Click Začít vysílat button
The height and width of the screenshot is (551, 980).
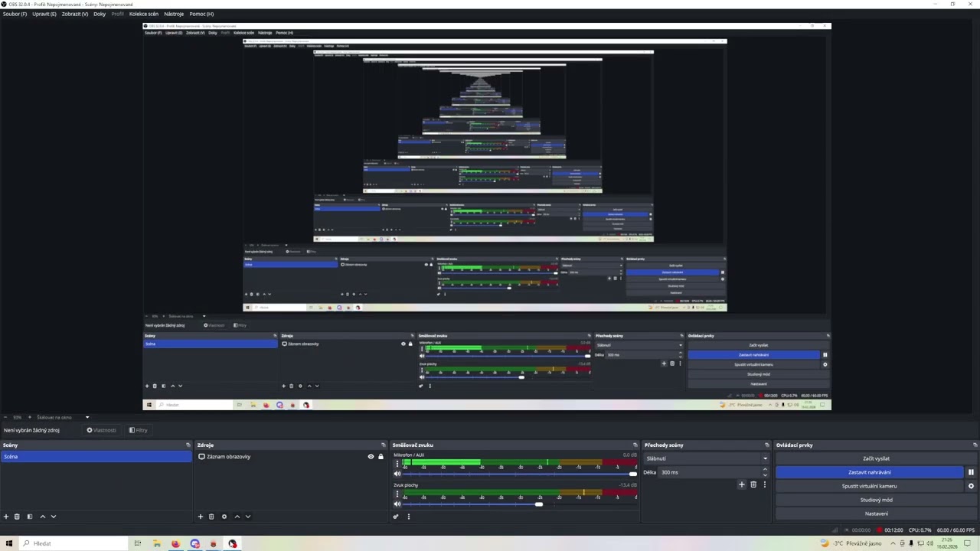876,458
